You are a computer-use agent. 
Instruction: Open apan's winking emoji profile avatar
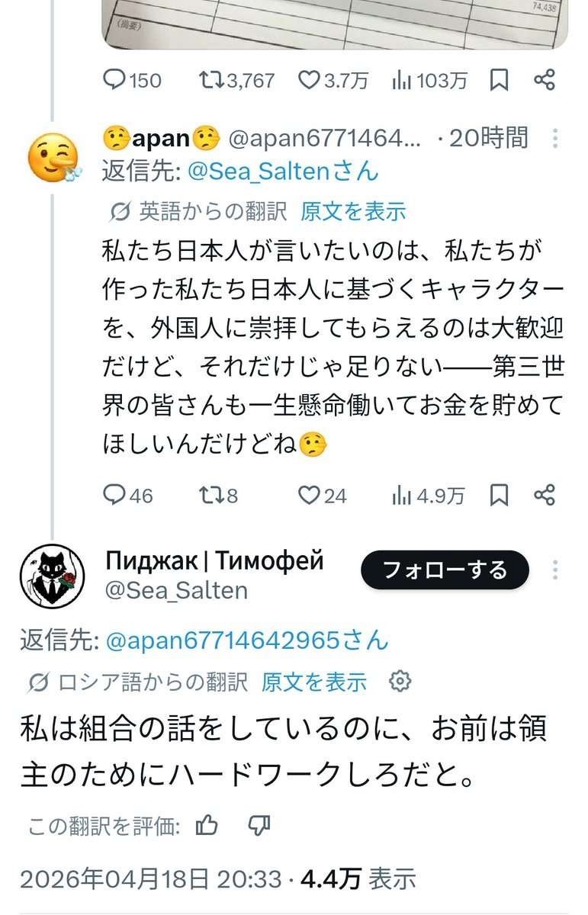coord(52,157)
